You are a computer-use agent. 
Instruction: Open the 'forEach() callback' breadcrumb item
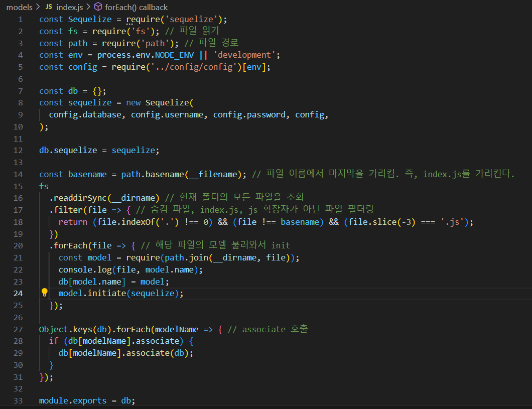click(136, 7)
